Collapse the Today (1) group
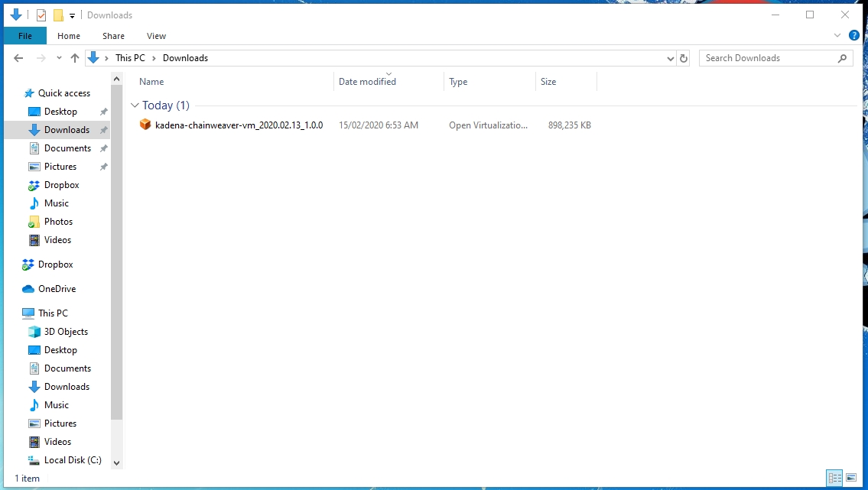868x490 pixels. point(135,105)
